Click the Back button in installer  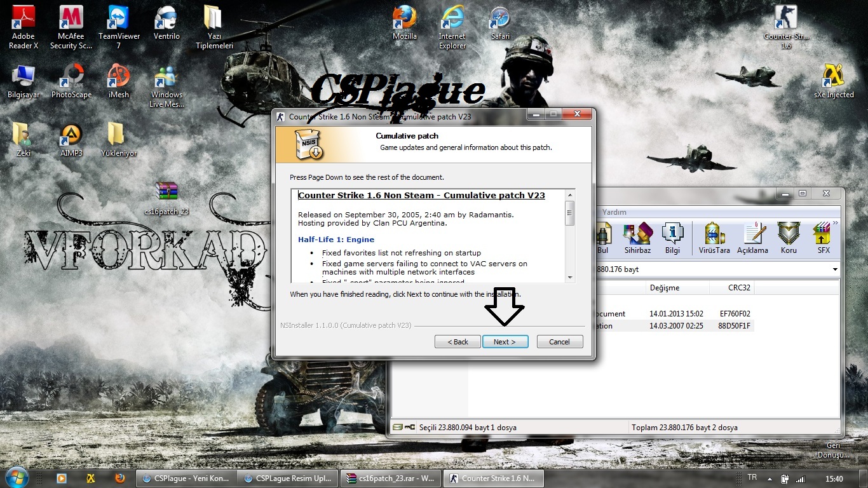[x=458, y=342]
